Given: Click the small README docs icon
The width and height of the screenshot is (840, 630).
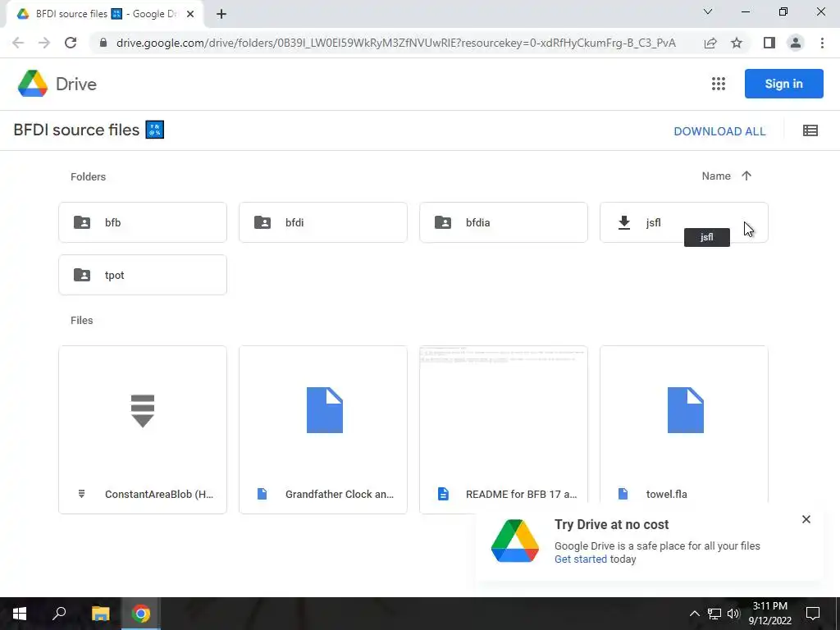Looking at the screenshot, I should [x=443, y=494].
